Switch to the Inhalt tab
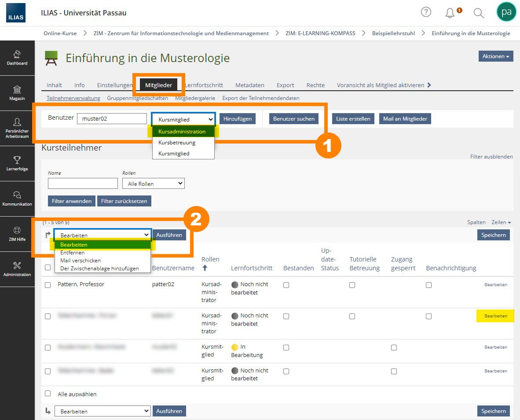 (x=54, y=85)
